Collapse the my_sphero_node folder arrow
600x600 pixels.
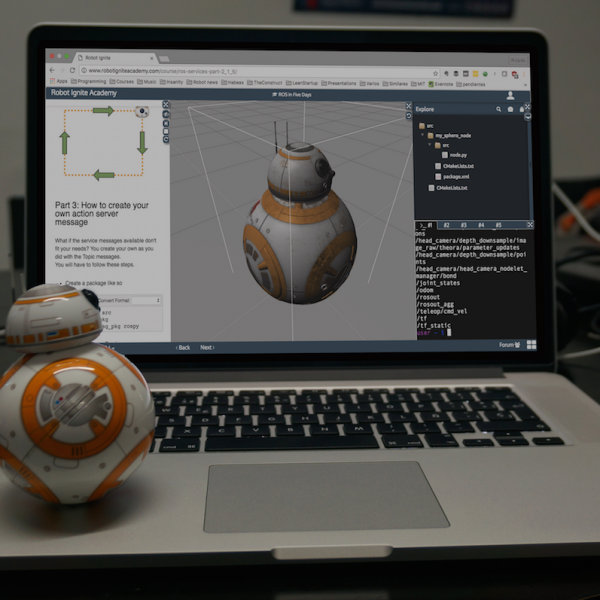click(x=422, y=135)
